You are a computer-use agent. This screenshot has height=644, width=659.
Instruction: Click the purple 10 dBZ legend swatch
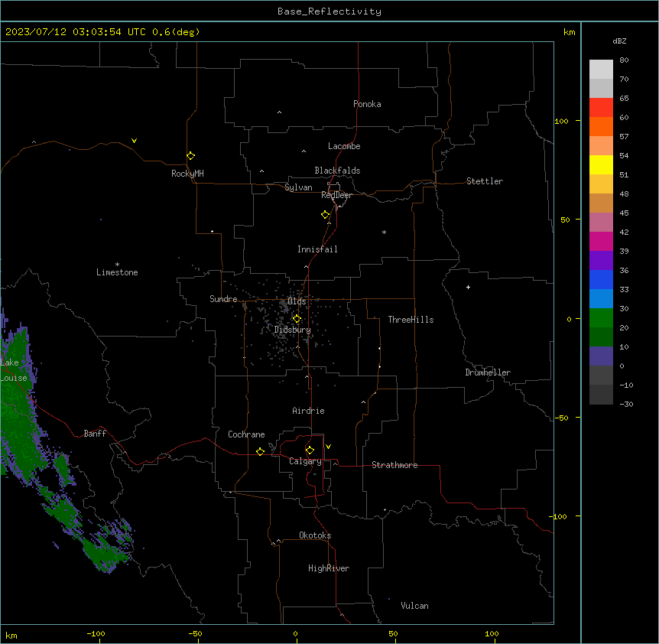601,356
